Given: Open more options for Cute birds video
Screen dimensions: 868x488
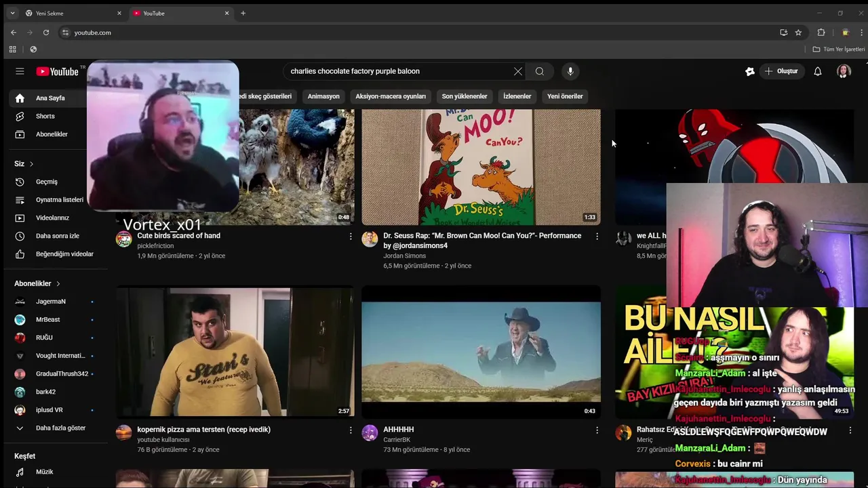Looking at the screenshot, I should pos(351,236).
